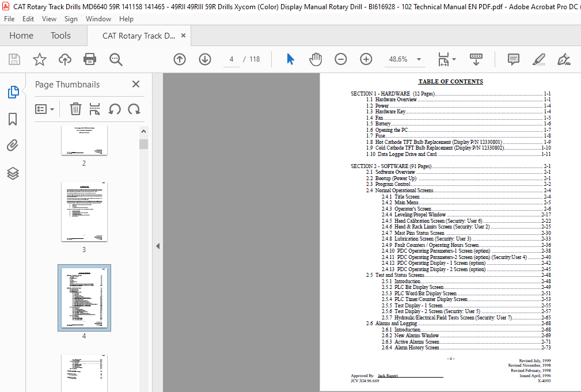Click the total pages '118' label
581x392 pixels.
click(255, 59)
